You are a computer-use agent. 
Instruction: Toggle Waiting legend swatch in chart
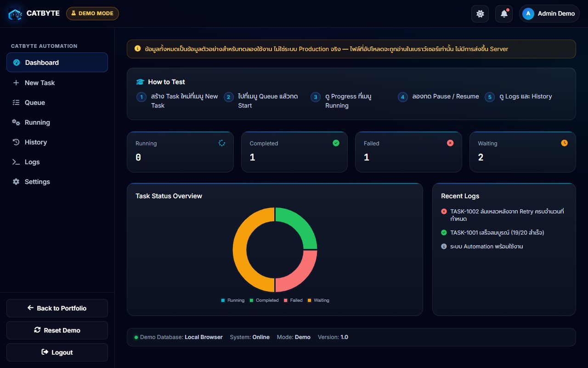tap(310, 300)
